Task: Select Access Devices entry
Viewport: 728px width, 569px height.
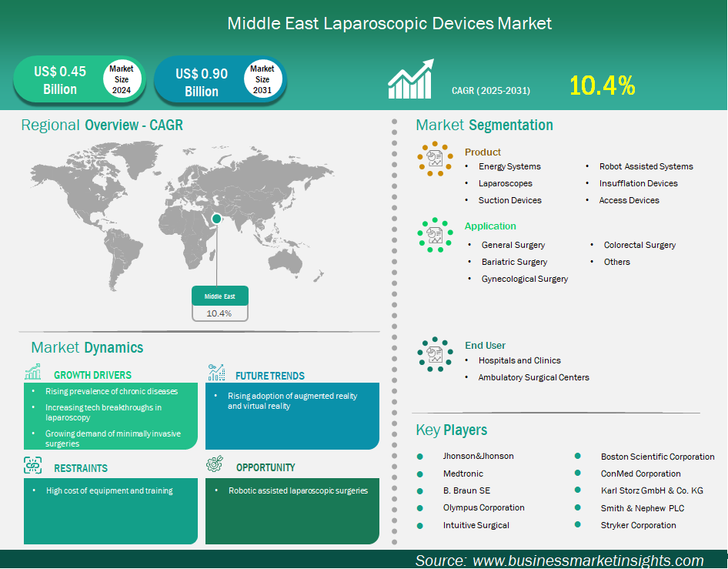Action: pyautogui.click(x=629, y=200)
